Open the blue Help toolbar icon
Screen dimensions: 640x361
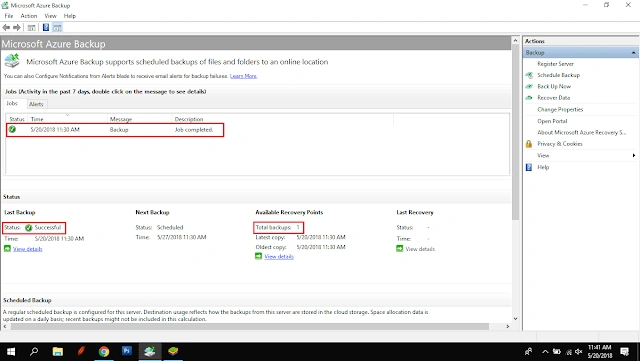coord(46,27)
